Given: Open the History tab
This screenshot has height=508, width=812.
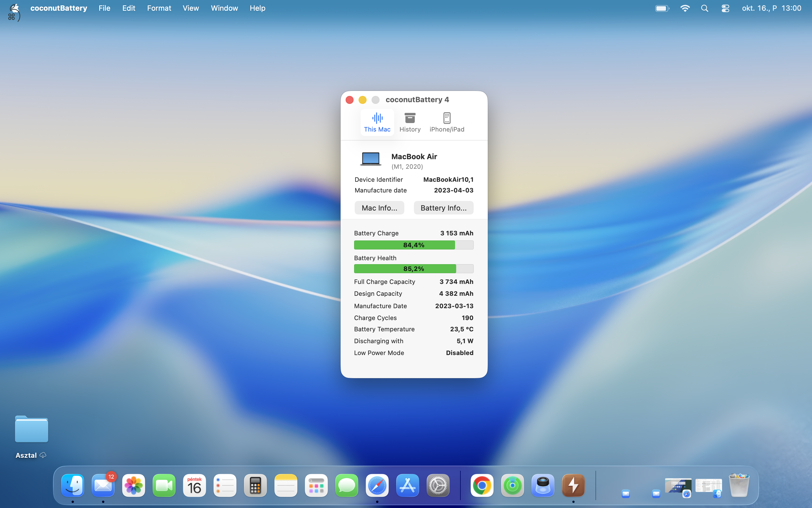Looking at the screenshot, I should [x=410, y=122].
